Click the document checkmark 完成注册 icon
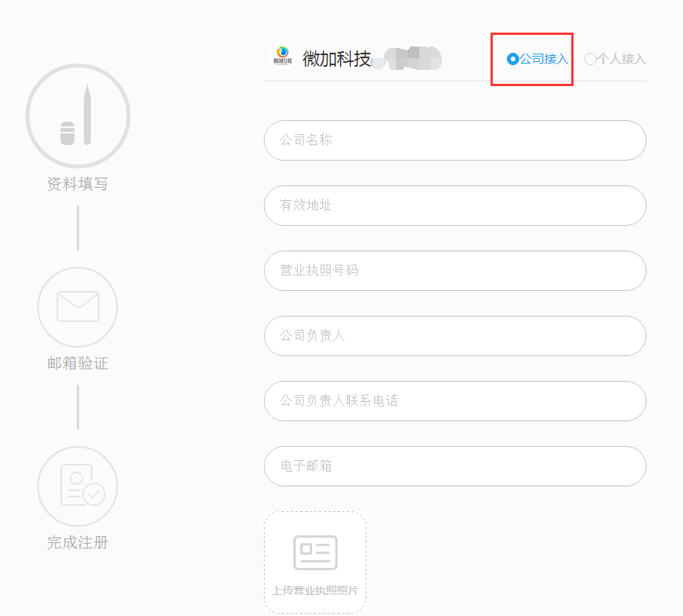 pos(78,486)
